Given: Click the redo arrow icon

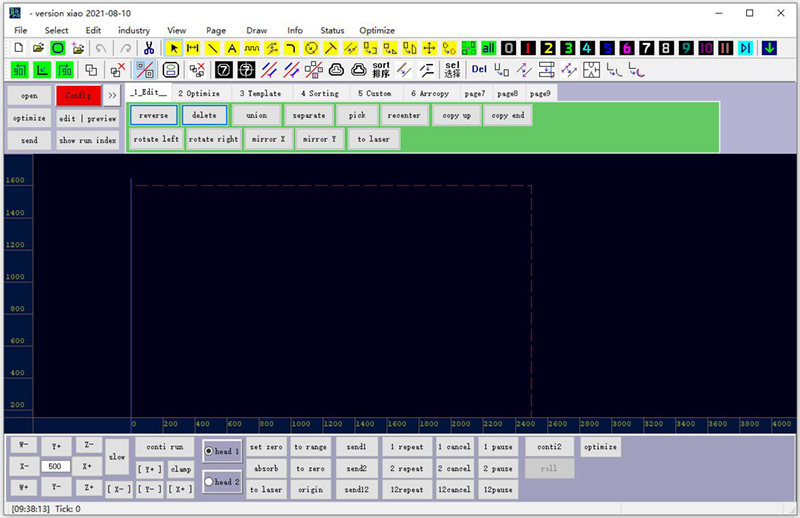Looking at the screenshot, I should tap(126, 48).
